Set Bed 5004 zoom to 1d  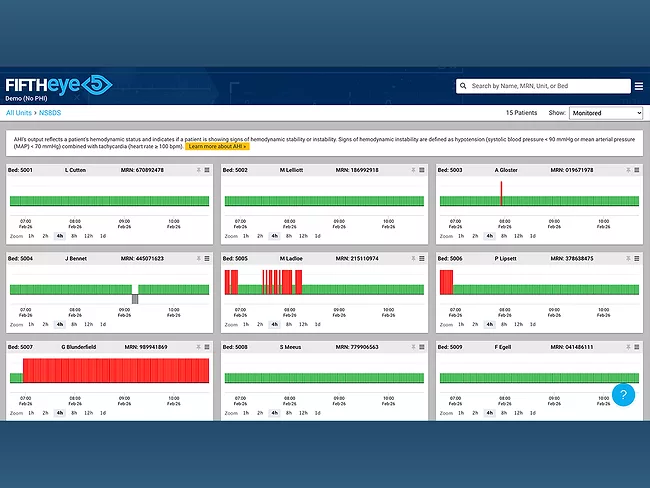[x=102, y=324]
